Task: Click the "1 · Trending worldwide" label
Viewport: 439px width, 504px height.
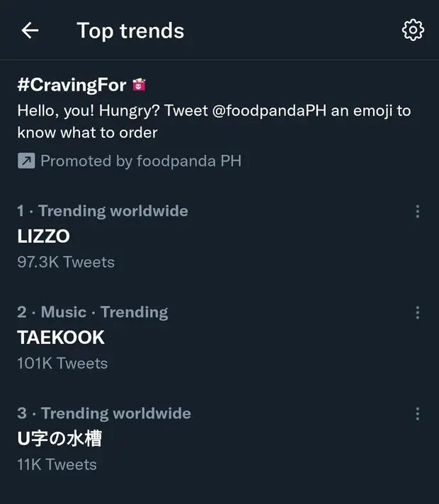Action: pyautogui.click(x=103, y=211)
